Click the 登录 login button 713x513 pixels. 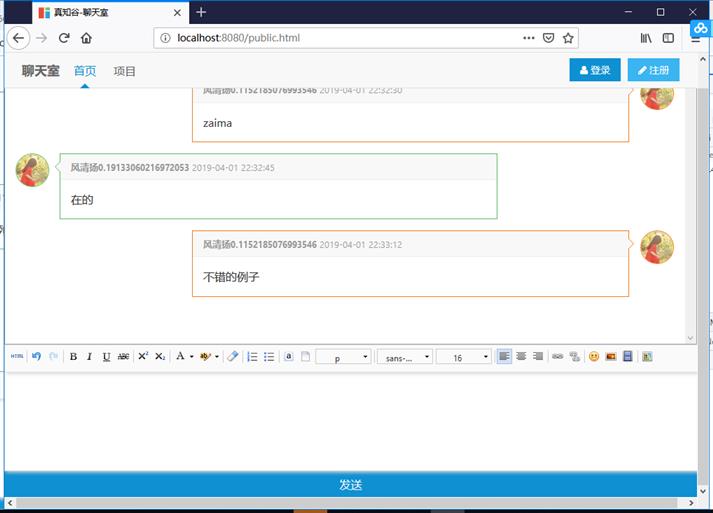595,70
